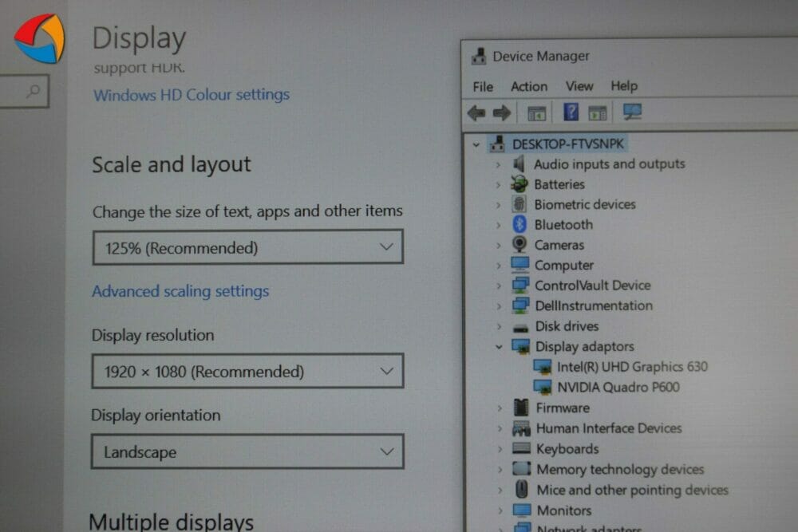The image size is (798, 532).
Task: Open the View menu in Device Manager
Action: (579, 86)
